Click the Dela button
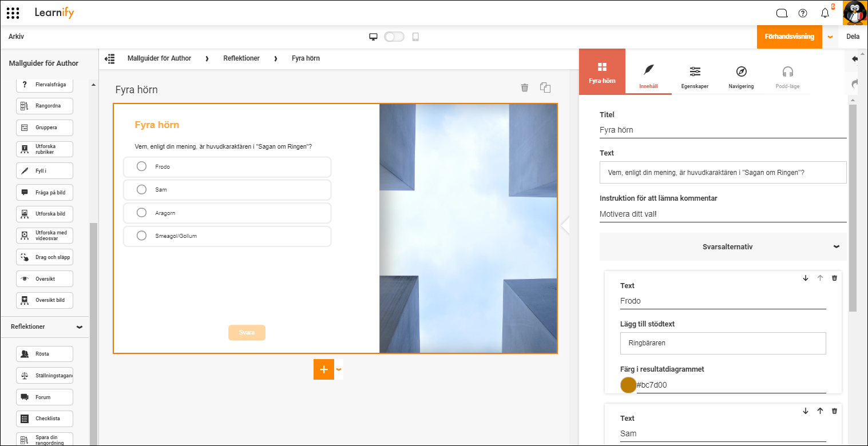The image size is (868, 446). (x=853, y=37)
